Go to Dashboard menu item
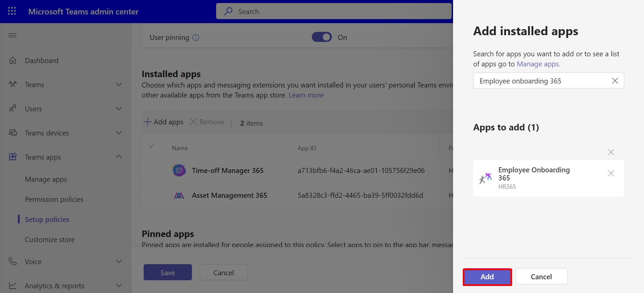 [x=42, y=61]
